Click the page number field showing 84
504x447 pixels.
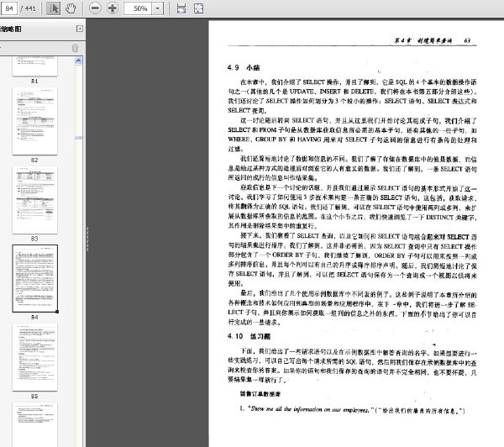(9, 8)
